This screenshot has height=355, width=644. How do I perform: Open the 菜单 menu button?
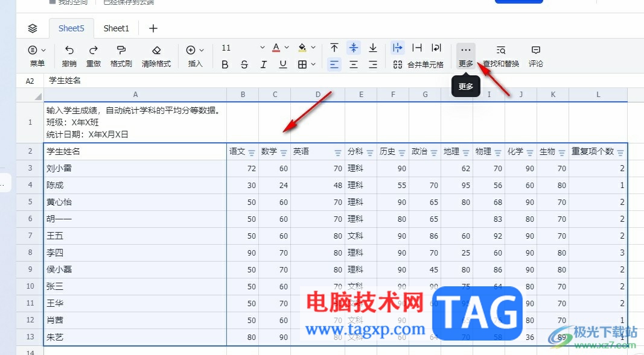[37, 56]
